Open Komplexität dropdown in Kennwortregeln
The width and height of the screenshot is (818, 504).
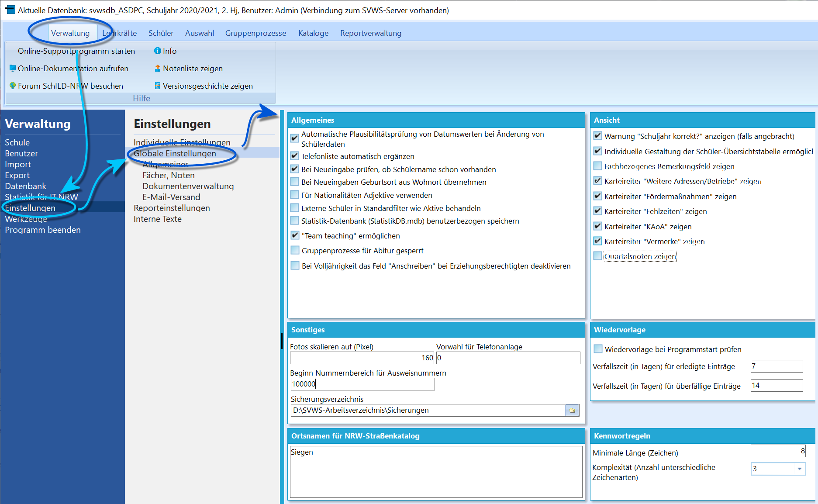(x=799, y=469)
